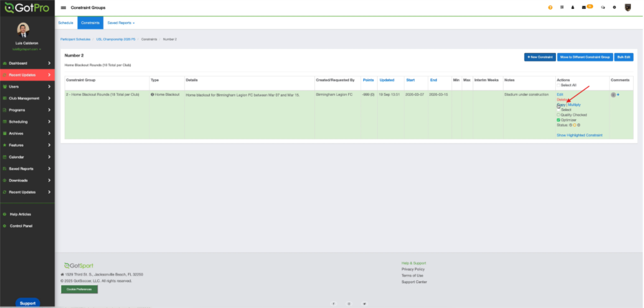The height and width of the screenshot is (308, 644).
Task: Select the Constraints tab
Action: [x=90, y=23]
